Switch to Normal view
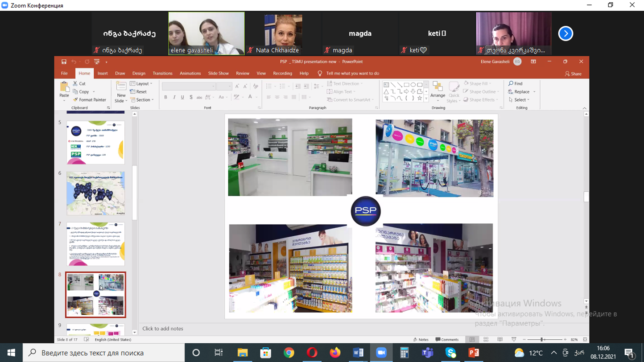 click(x=472, y=340)
